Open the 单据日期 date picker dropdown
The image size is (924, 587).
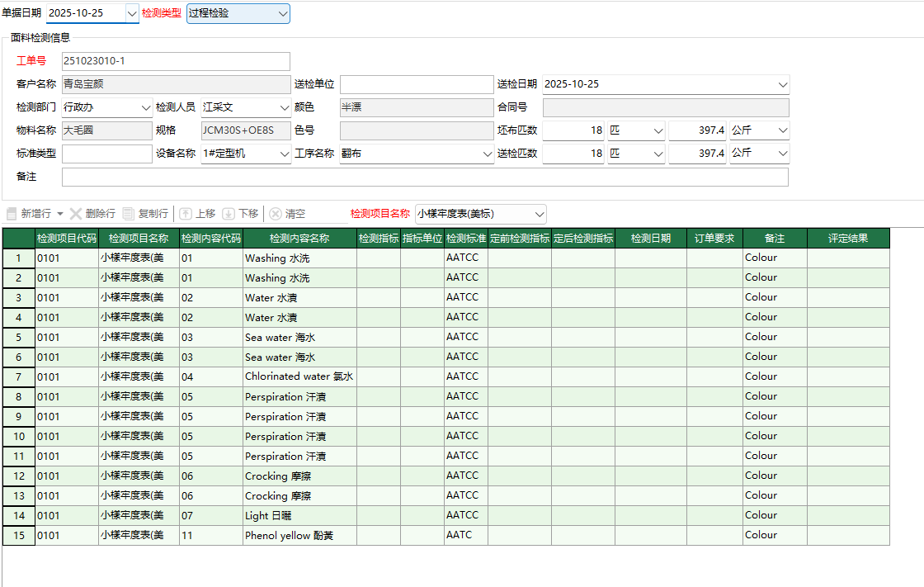pos(132,13)
